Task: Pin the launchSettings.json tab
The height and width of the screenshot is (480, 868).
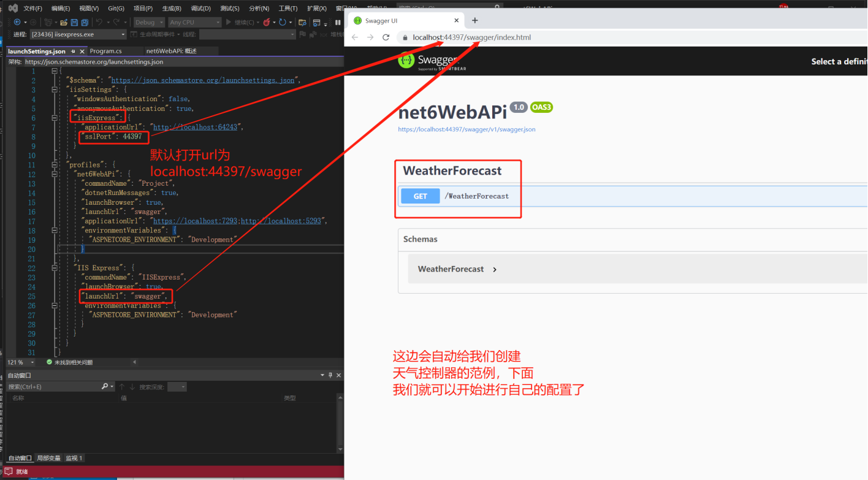Action: click(x=73, y=51)
